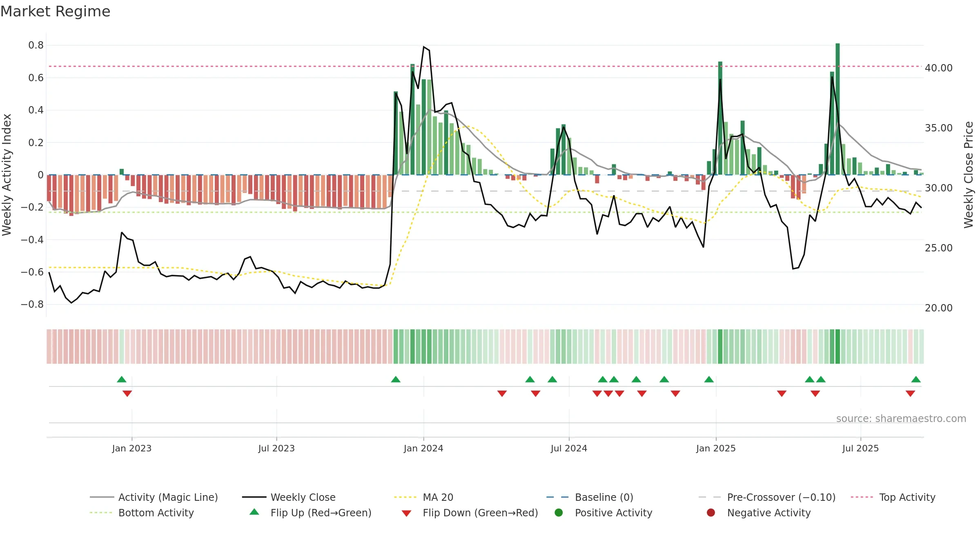Click the darkest green regime strip segment
980x551 pixels.
pos(837,347)
